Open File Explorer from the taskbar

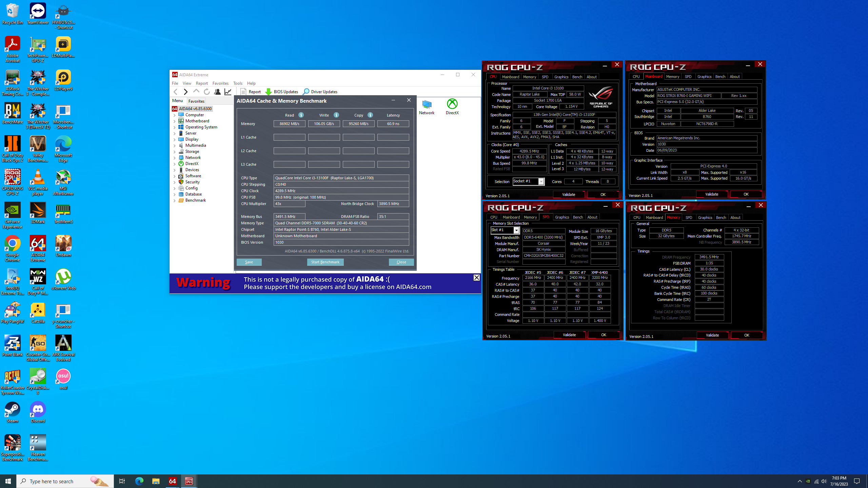156,481
